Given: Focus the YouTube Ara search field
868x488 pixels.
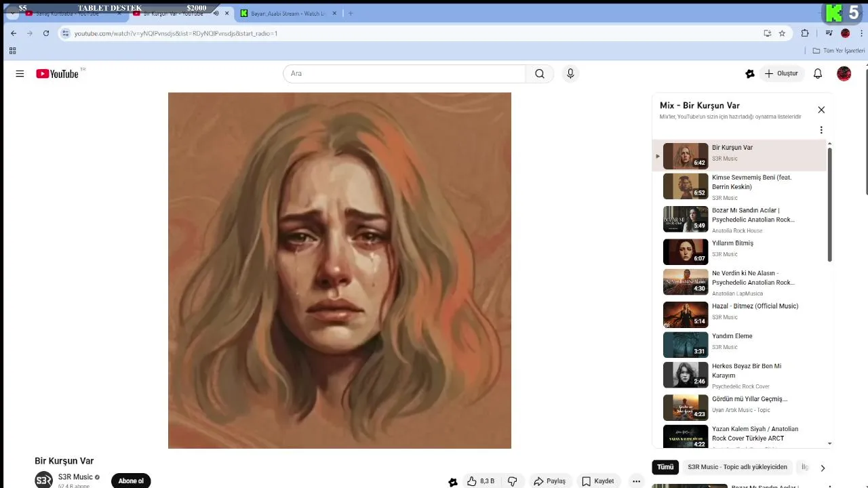Looking at the screenshot, I should coord(404,74).
